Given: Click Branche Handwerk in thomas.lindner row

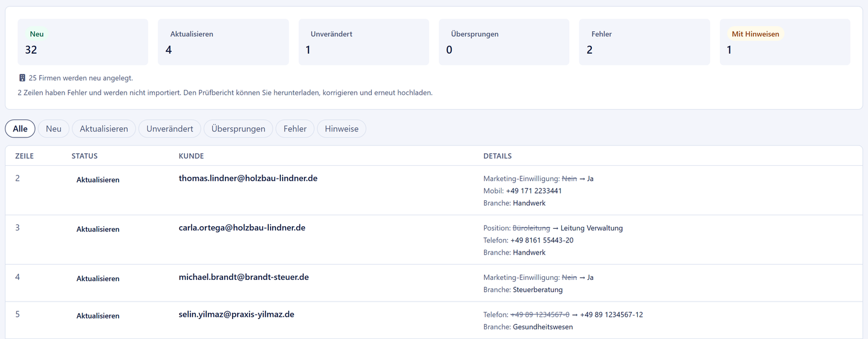Looking at the screenshot, I should pos(514,203).
